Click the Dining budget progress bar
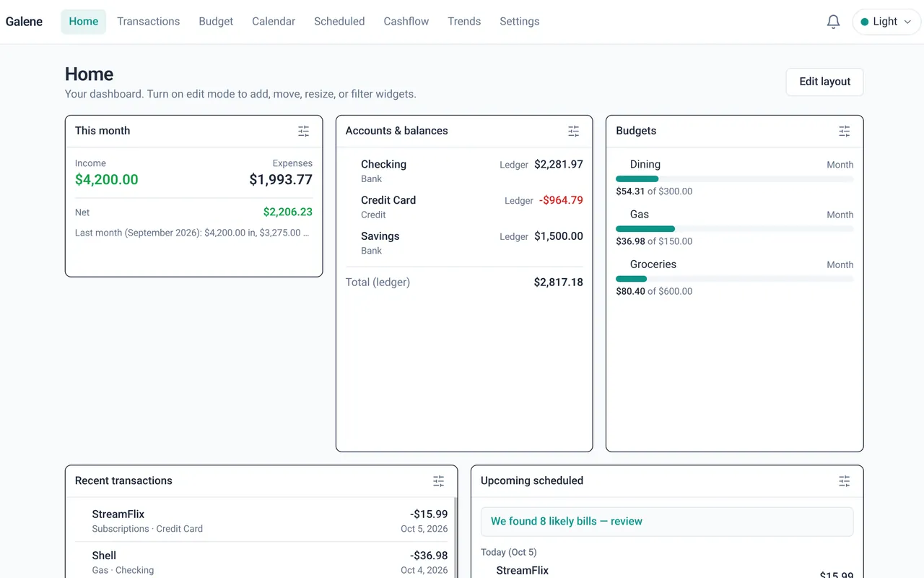924x578 pixels. point(734,178)
